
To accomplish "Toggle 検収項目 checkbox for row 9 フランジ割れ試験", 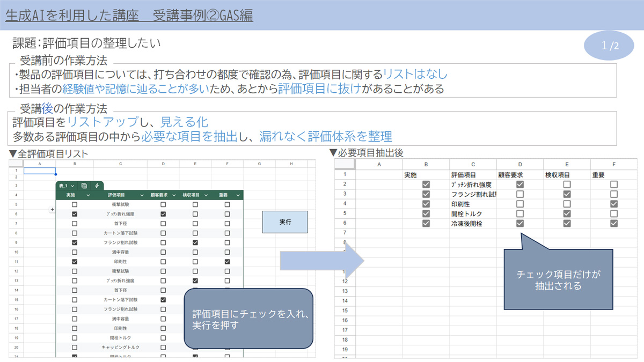I will pos(195,242).
